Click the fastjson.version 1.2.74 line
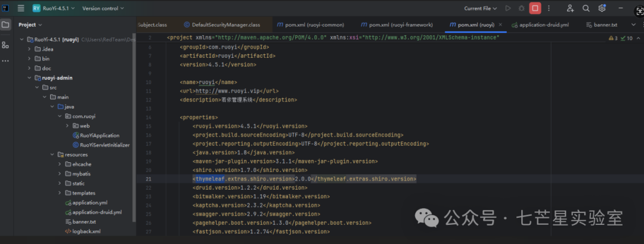The image size is (644, 244). click(261, 231)
